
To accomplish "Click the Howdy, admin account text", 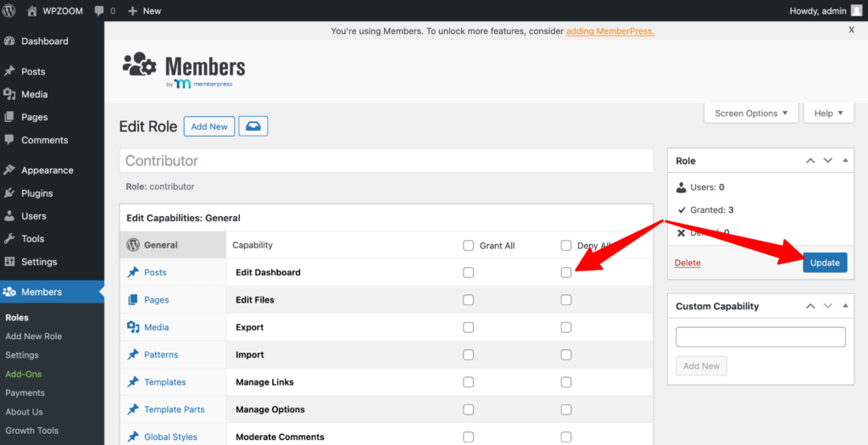I will coord(818,10).
